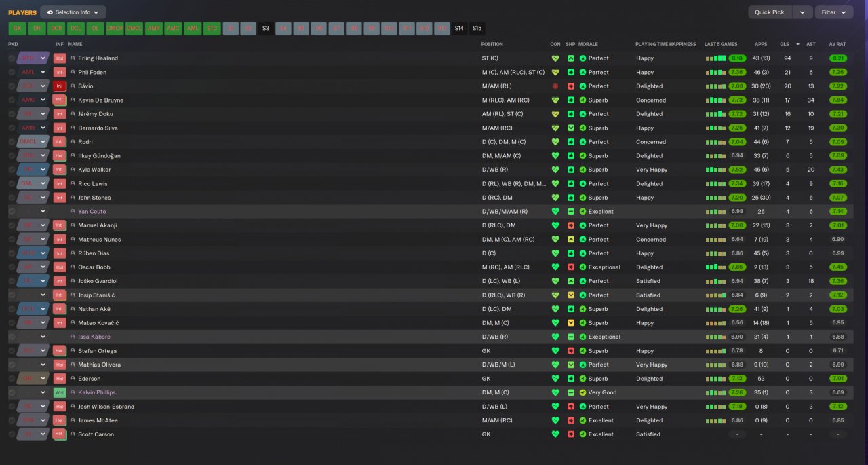Viewport: 868px width, 465px height.
Task: Click player profile icon next to Josh Wilson-Esbrand
Action: (x=73, y=407)
